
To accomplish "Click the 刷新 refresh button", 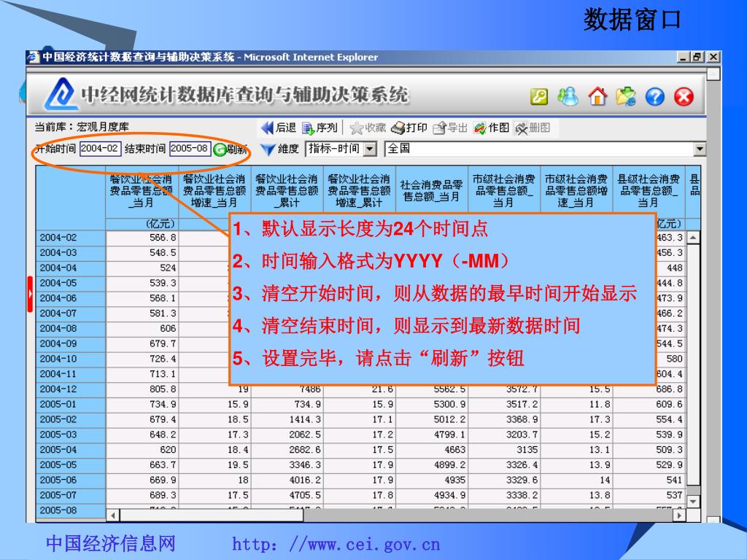I will click(230, 149).
